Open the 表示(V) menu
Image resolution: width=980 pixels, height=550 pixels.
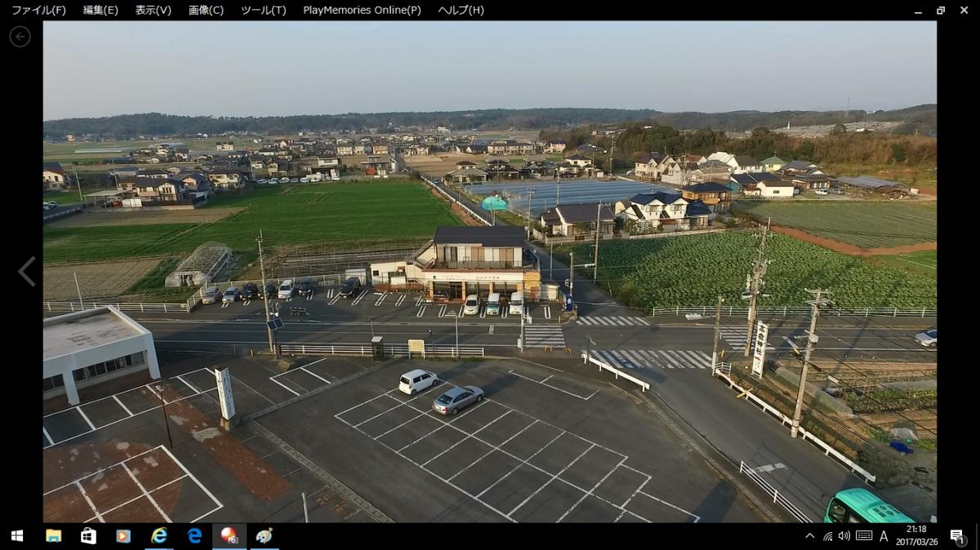click(x=154, y=10)
